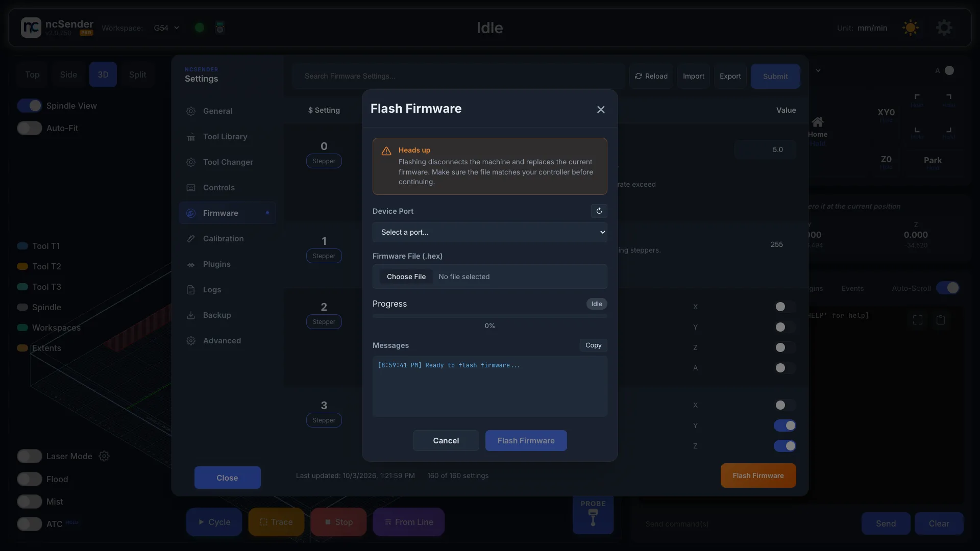Switch to the Side view tab
Screen dimensions: 980x551
tap(68, 74)
